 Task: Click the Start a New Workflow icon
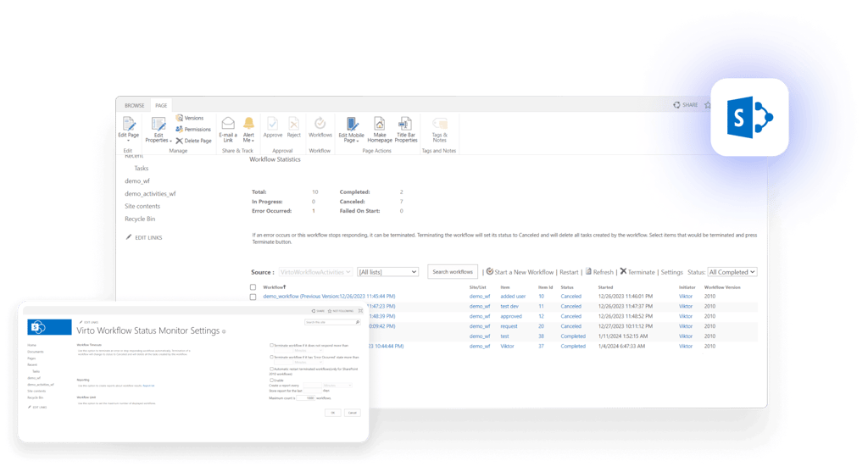[x=489, y=271]
